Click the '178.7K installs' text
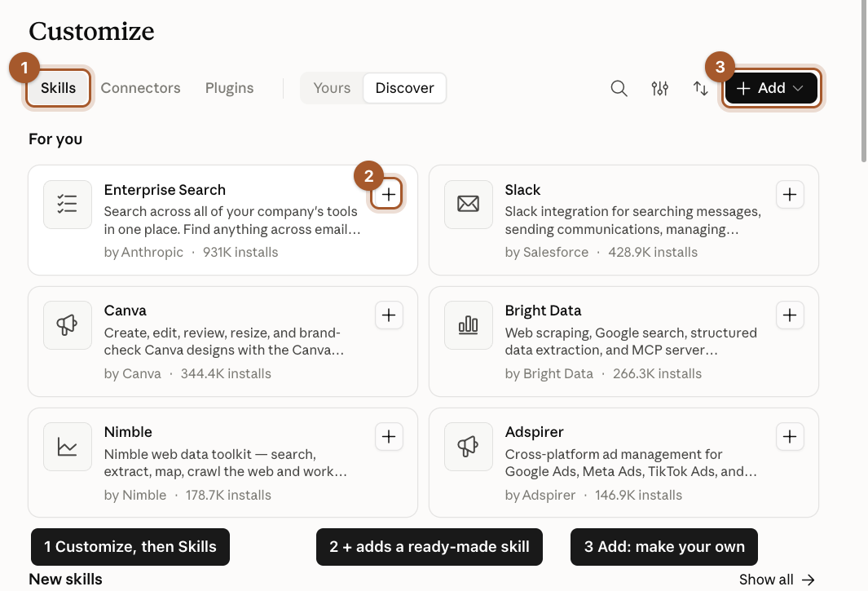Viewport: 868px width, 591px height. pyautogui.click(x=228, y=495)
